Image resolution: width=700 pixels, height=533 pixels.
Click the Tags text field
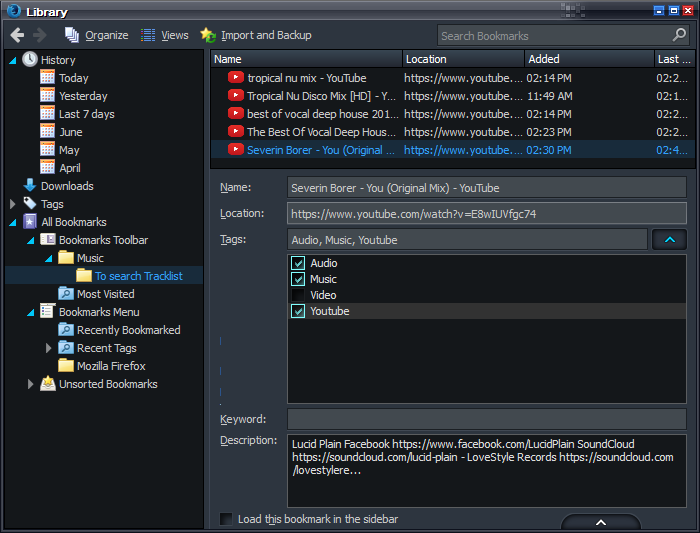467,239
